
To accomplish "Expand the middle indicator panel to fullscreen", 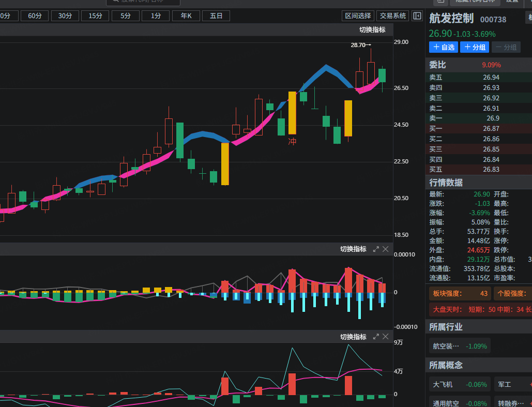I will coord(376,249).
